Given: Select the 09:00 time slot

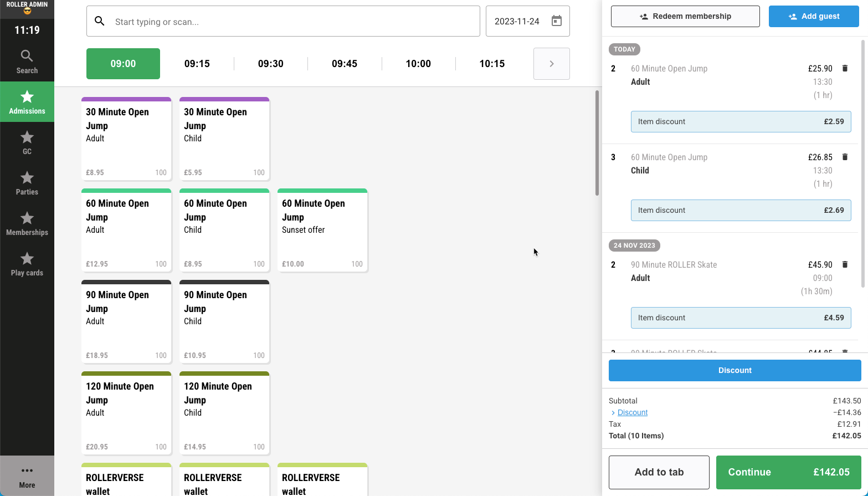Looking at the screenshot, I should click(x=123, y=64).
